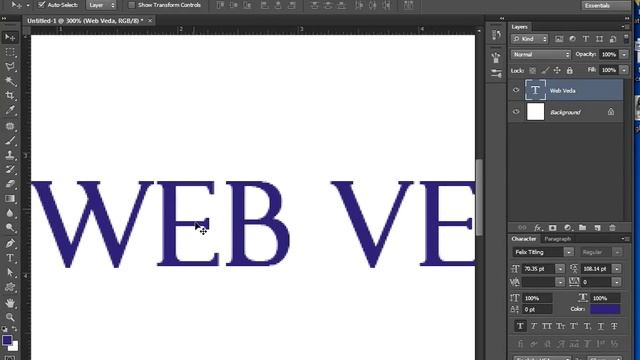
Task: Open the Auto-Select Layer dropdown
Action: point(101,5)
